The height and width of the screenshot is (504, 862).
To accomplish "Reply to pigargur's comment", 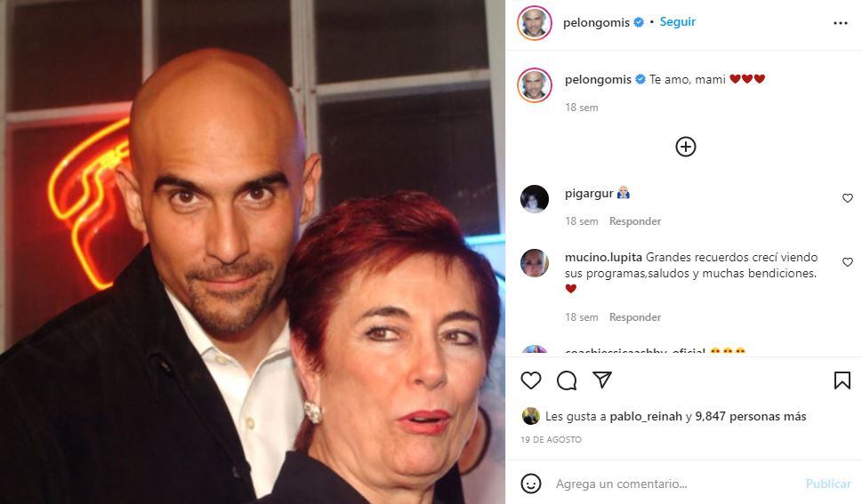I will pyautogui.click(x=635, y=221).
